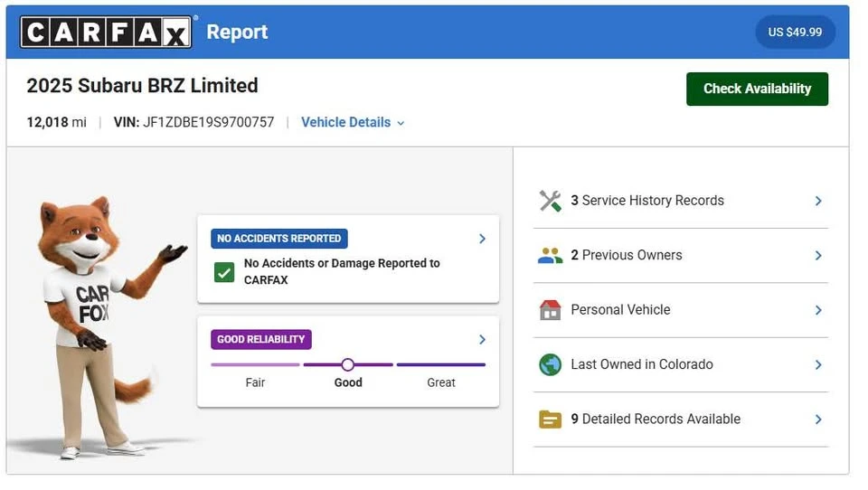This screenshot has height=490, width=868.
Task: Click the Great segment of reliability bar
Action: pos(441,365)
